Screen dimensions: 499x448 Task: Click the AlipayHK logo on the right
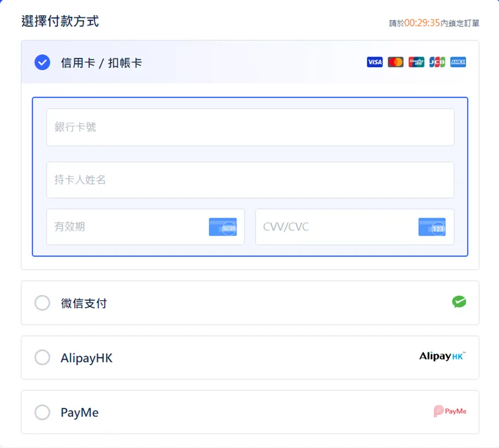click(x=442, y=356)
